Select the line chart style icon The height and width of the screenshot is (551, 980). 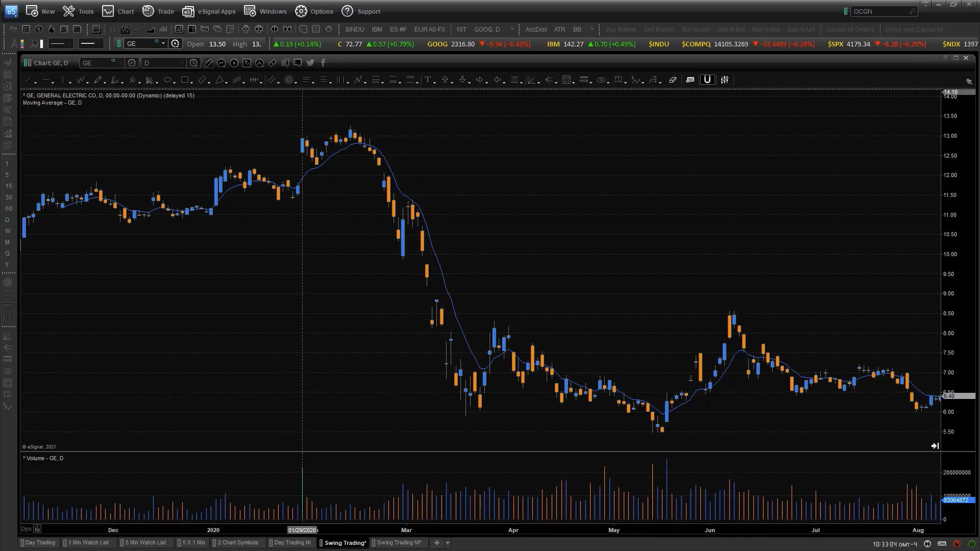pos(137,29)
